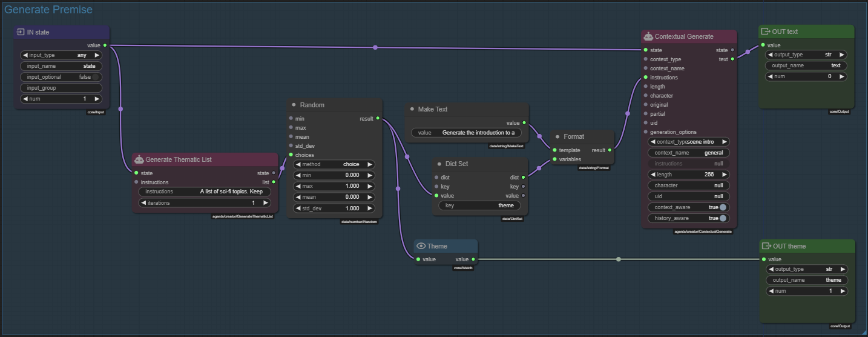The width and height of the screenshot is (868, 337).
Task: Open output_type combo on OUT text
Action: (x=806, y=55)
